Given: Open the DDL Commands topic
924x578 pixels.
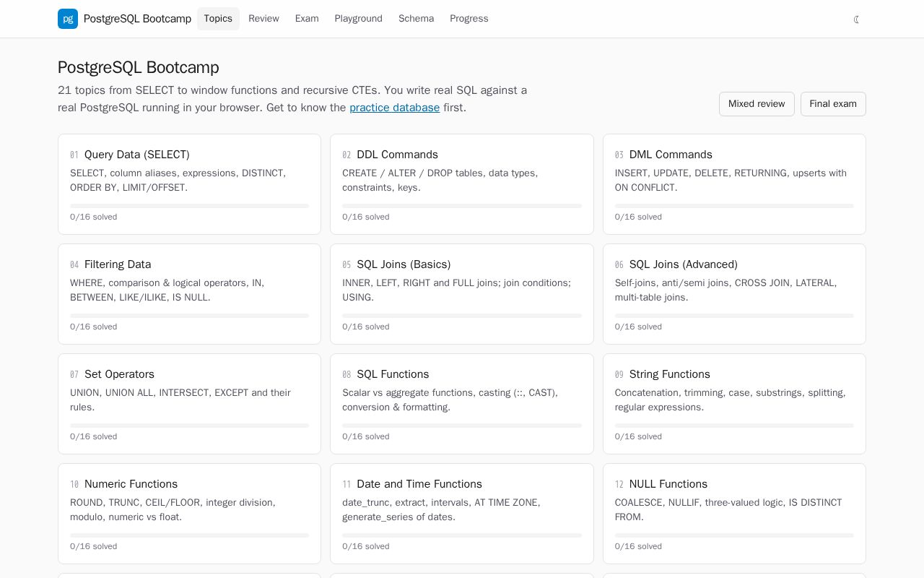Looking at the screenshot, I should click(462, 184).
